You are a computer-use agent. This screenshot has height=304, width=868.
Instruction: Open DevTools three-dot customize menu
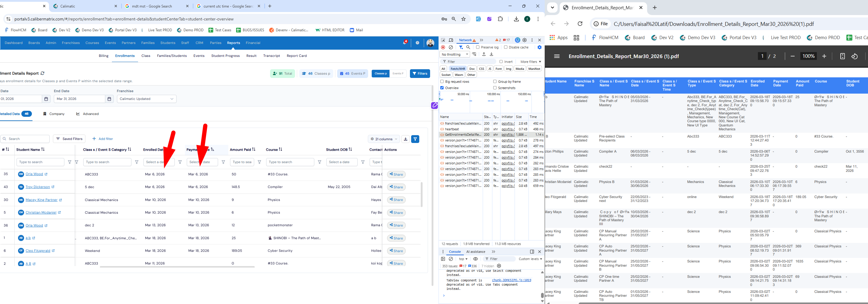point(532,40)
